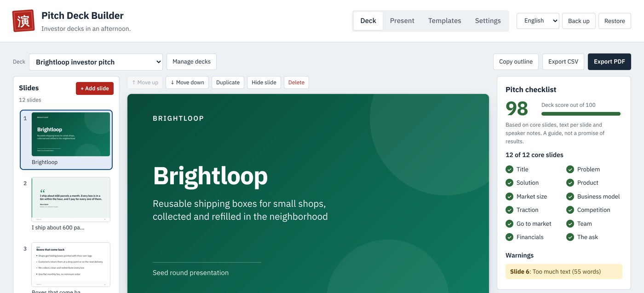Click the Brightloop title on the slide canvas
Screen dimensions: 644x293
pyautogui.click(x=210, y=176)
